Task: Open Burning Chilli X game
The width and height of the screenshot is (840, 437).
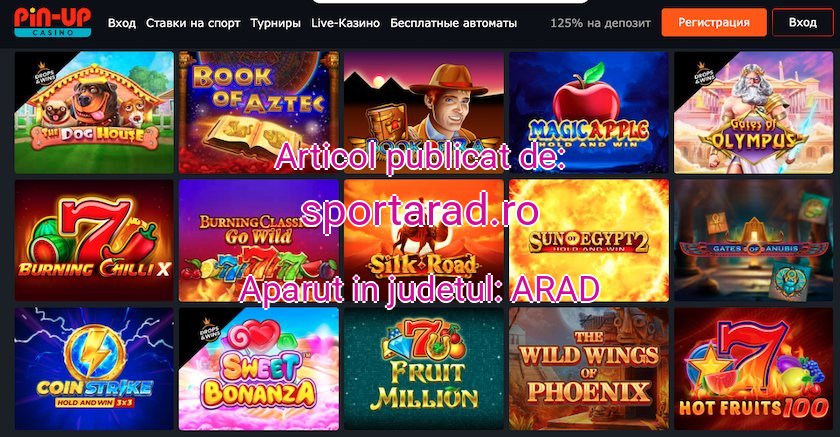Action: tap(94, 240)
